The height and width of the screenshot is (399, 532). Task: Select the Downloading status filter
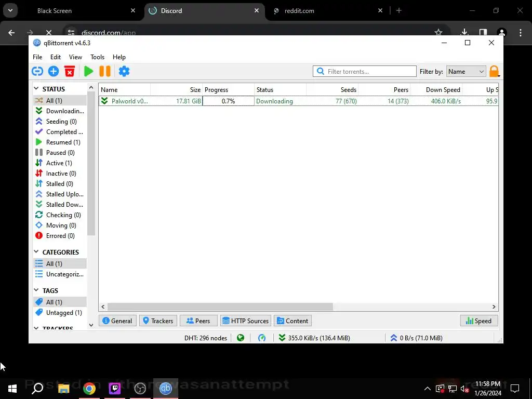click(x=60, y=111)
